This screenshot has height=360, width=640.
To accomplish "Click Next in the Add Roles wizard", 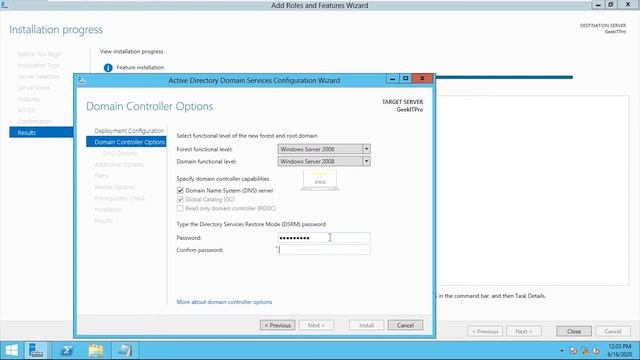I will click(524, 331).
